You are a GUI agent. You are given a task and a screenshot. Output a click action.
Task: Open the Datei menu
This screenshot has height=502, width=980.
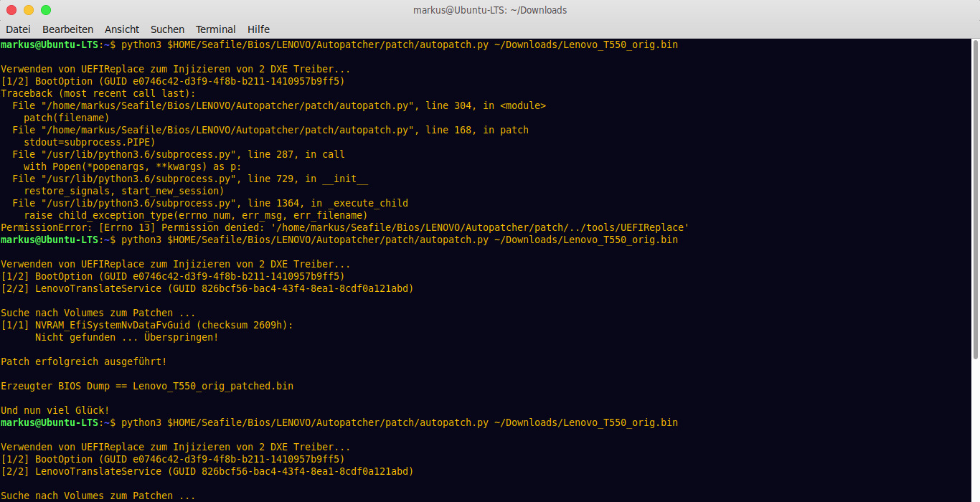coord(18,29)
